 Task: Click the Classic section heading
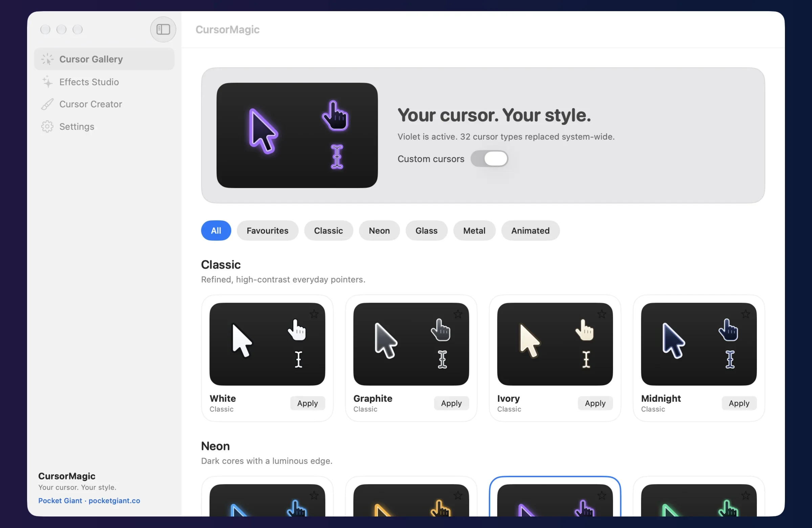[221, 265]
